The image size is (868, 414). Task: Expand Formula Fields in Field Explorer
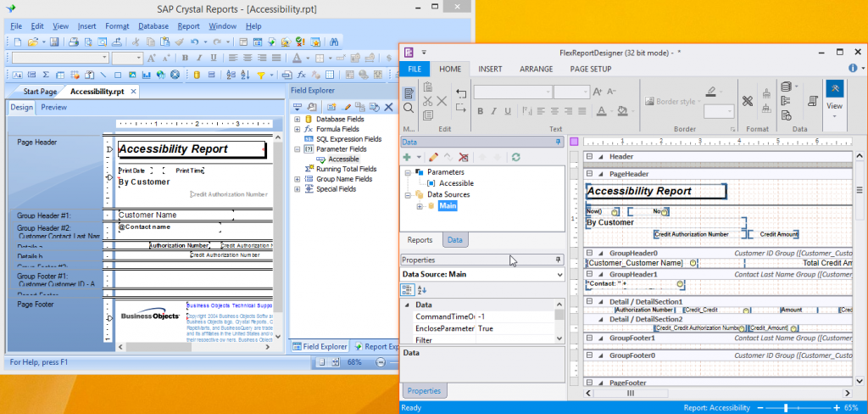298,129
